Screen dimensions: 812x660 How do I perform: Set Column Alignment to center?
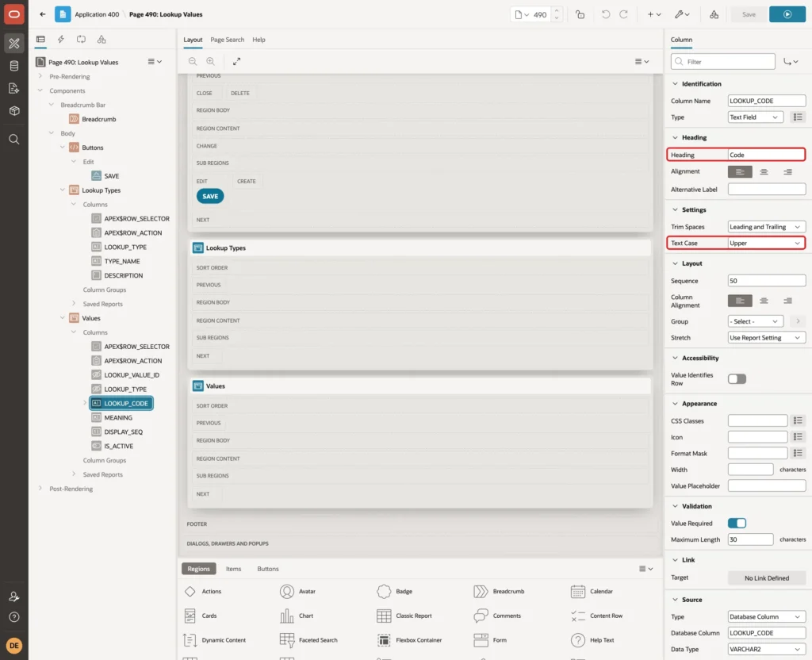pos(764,301)
